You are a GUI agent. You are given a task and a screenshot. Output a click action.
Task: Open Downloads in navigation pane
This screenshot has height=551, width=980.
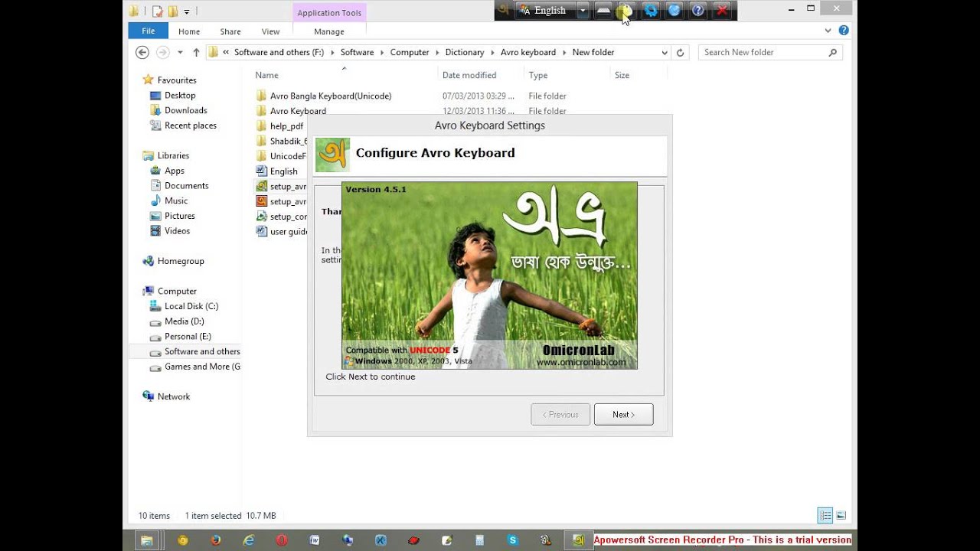[x=185, y=110]
